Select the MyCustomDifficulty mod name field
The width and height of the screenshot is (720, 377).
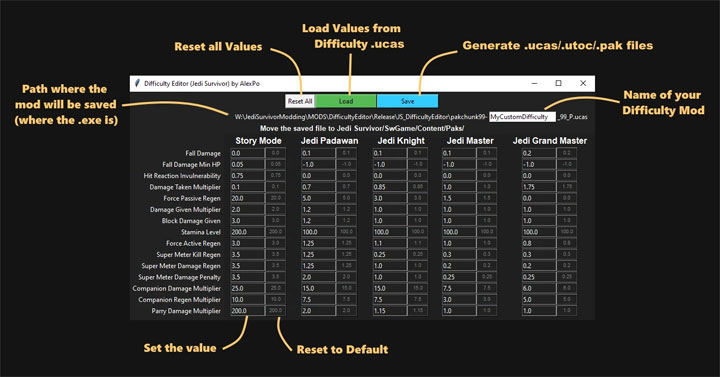522,117
